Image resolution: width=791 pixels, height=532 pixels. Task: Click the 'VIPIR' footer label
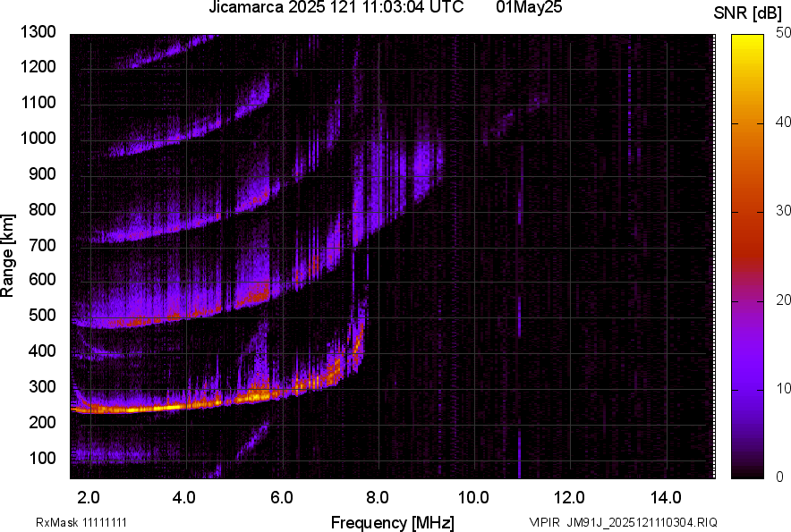click(x=545, y=522)
